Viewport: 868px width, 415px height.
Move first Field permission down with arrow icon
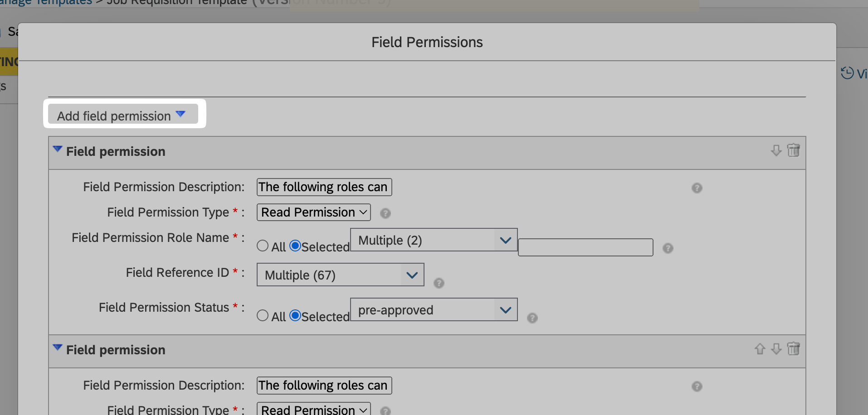(x=776, y=150)
